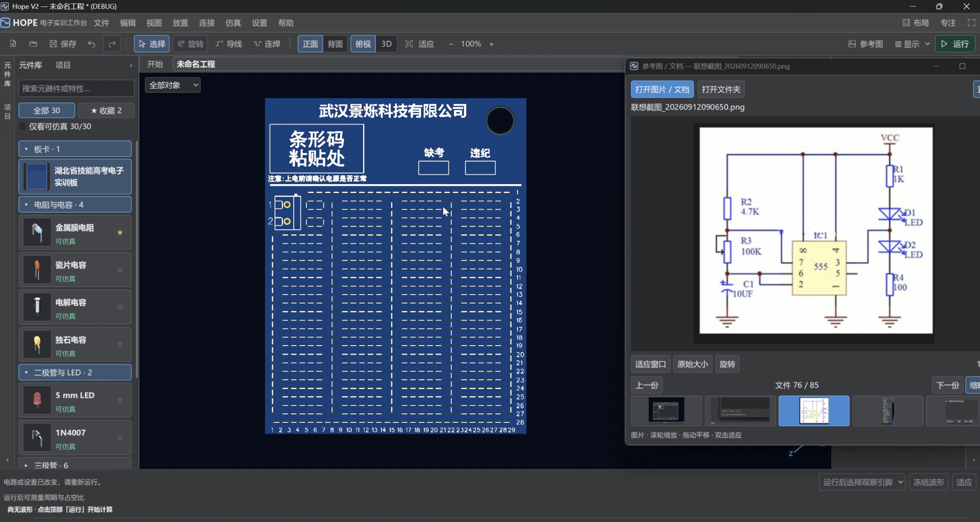Switch to 背面 back view

coord(335,44)
